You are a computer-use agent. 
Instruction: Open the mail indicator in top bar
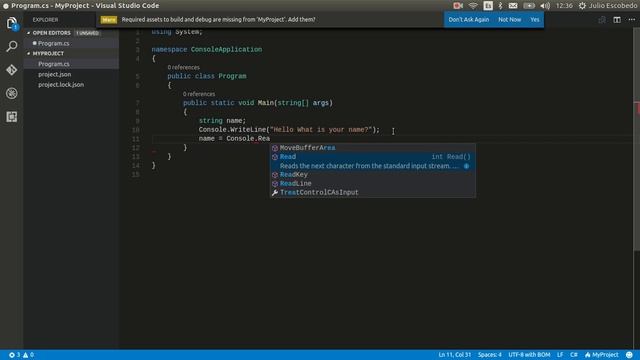[513, 6]
